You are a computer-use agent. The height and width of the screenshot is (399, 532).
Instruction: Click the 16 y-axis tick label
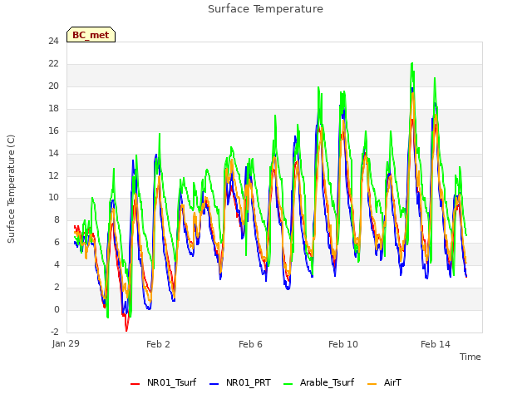[x=53, y=131]
